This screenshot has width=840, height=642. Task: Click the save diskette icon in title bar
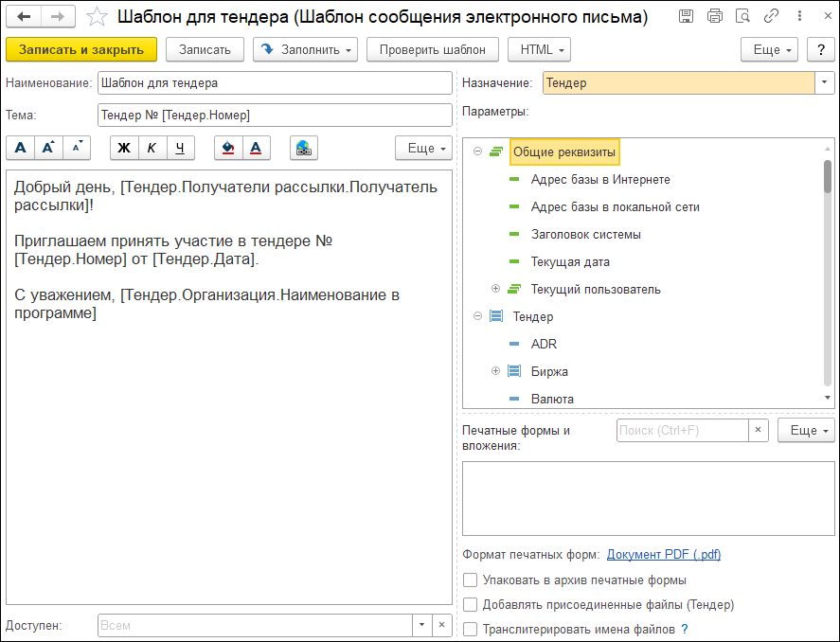[x=686, y=16]
